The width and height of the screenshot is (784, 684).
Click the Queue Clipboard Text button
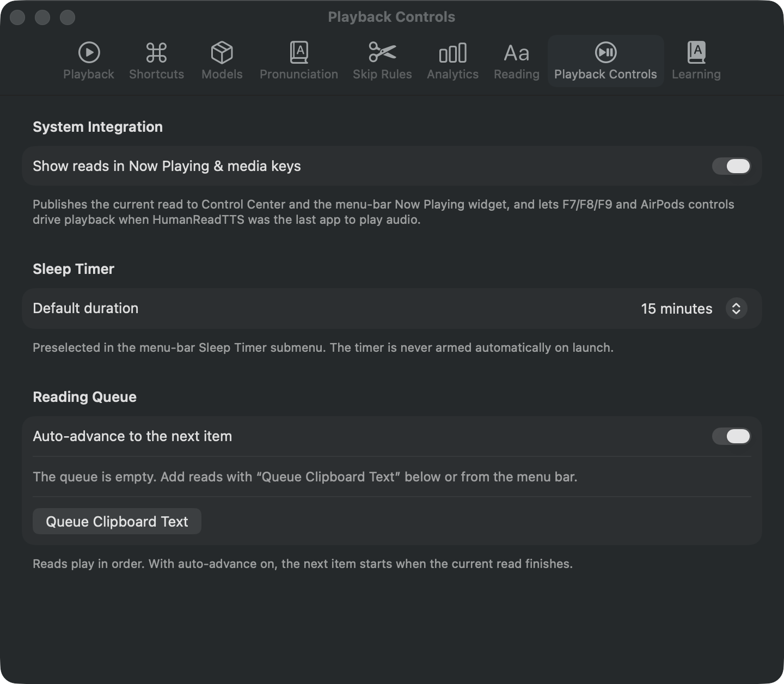(117, 522)
